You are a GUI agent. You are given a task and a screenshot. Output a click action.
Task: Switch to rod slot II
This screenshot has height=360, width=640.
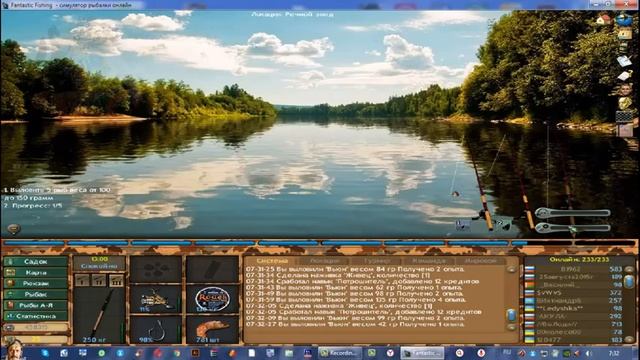point(99,280)
